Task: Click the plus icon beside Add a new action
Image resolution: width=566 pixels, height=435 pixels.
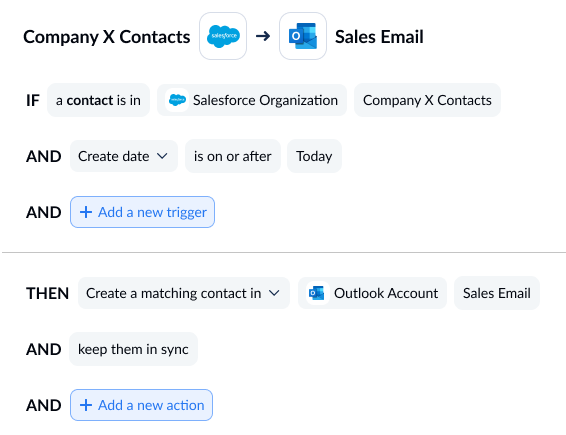Action: pos(86,405)
